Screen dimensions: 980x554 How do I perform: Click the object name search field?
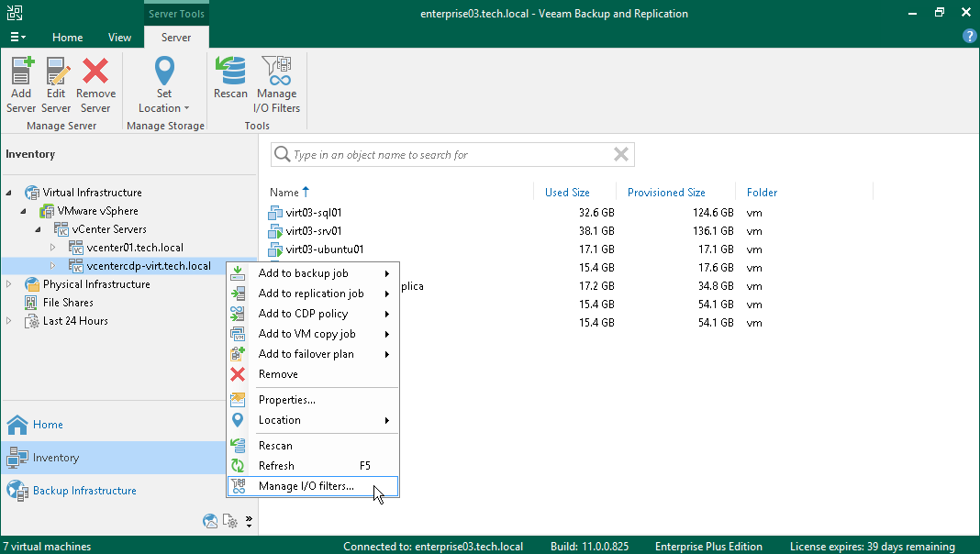(450, 155)
